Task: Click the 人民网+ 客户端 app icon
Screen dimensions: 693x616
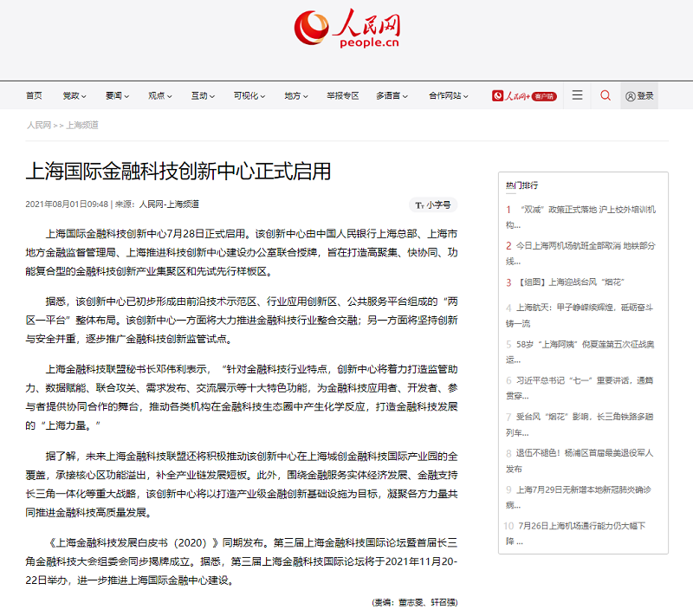Action: point(524,96)
